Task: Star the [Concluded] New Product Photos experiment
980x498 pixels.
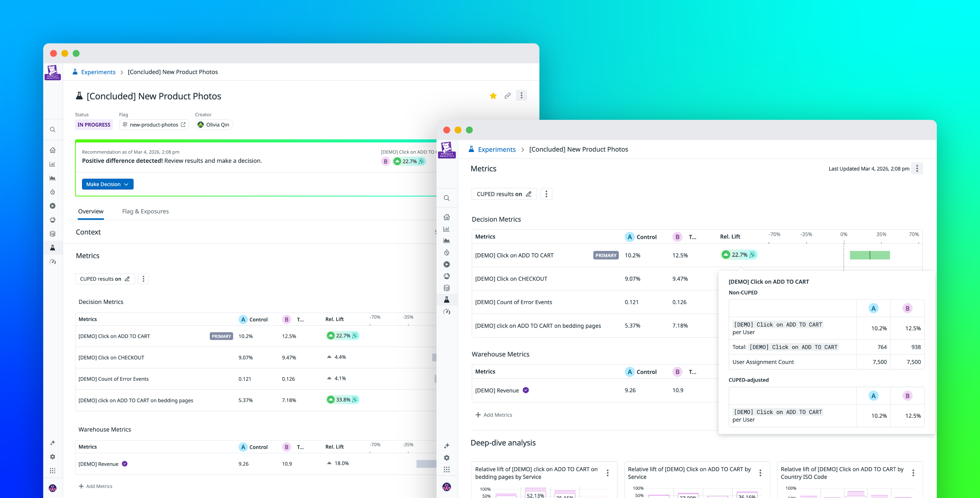Action: tap(493, 95)
